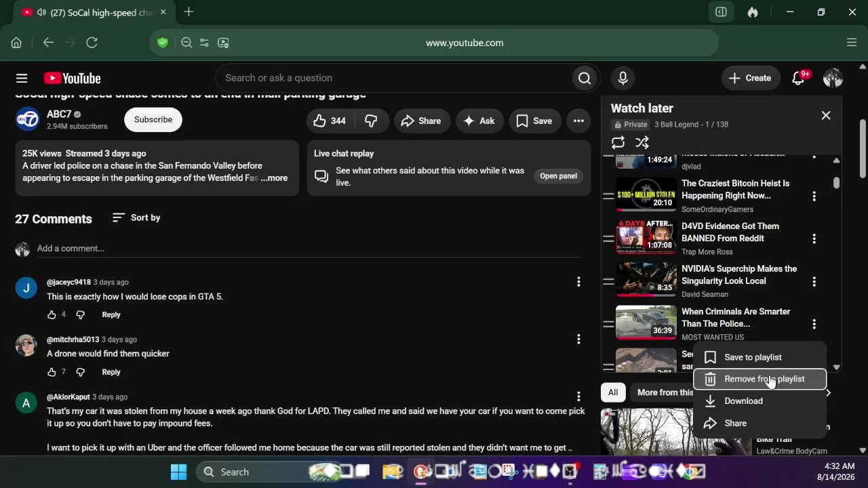Switch to the SoCal high-speed chase browser tab
Screen dimensions: 868x488
(x=95, y=12)
